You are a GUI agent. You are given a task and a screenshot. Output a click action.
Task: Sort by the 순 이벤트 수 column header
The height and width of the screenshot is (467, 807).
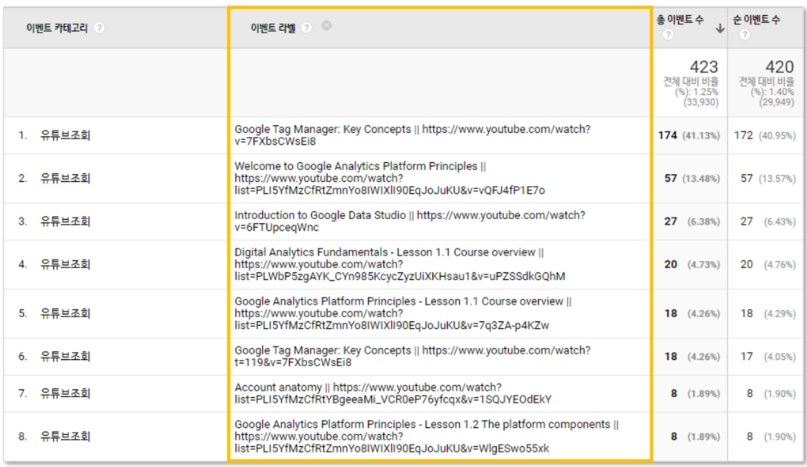pyautogui.click(x=756, y=20)
